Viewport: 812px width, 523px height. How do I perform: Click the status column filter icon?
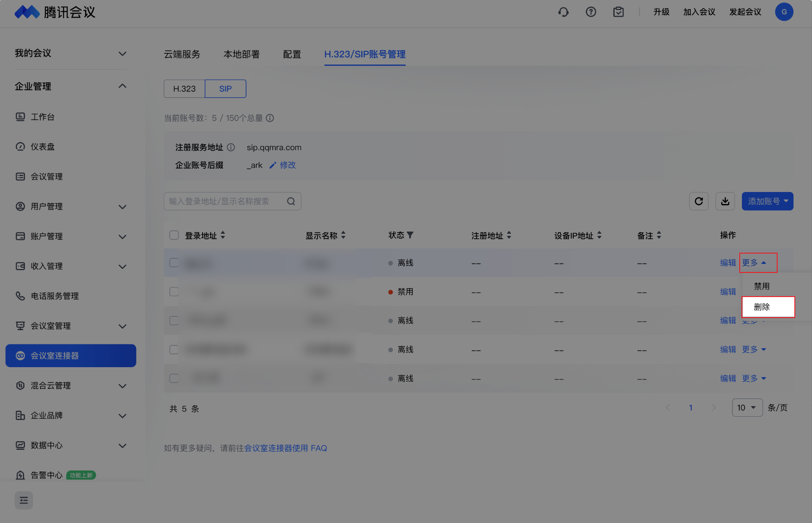(410, 235)
